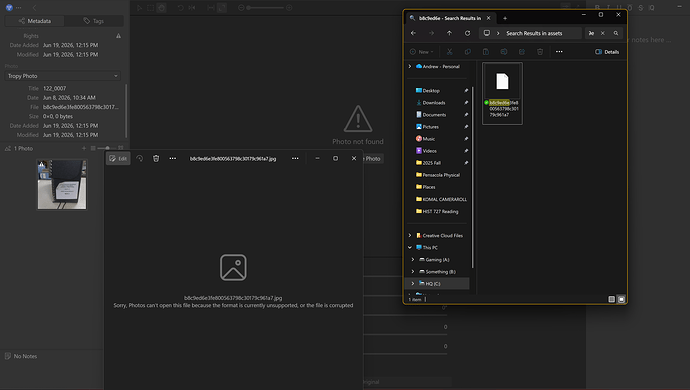
Task: Open the right three-dot menu in Photos
Action: (295, 158)
